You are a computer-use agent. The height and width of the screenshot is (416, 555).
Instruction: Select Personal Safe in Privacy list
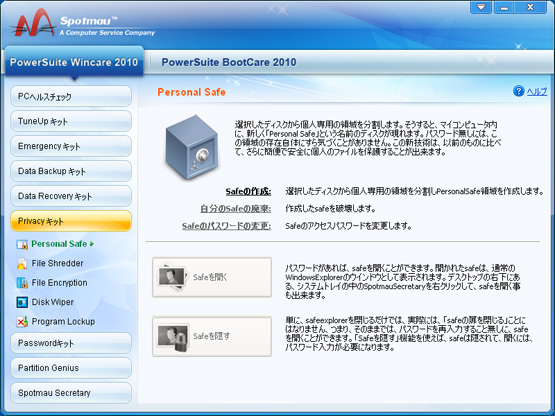(x=59, y=244)
